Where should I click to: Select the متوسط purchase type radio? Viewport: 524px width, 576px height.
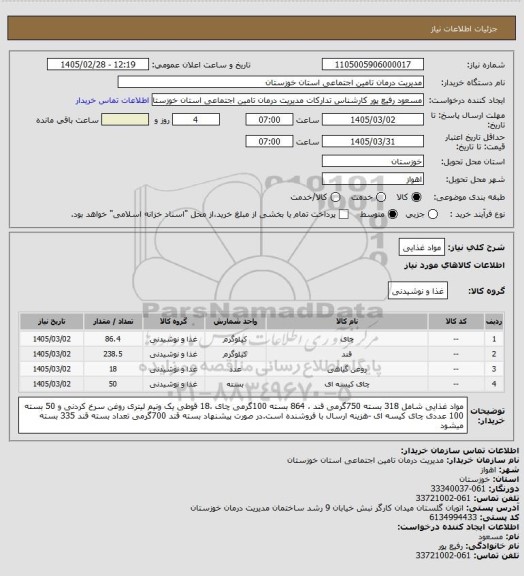(393, 214)
